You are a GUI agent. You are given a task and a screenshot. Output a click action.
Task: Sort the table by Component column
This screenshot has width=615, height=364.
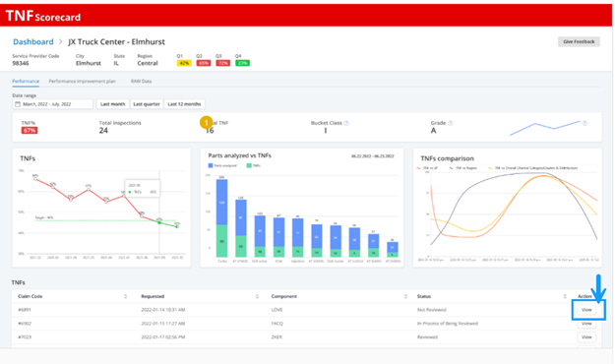(x=405, y=296)
